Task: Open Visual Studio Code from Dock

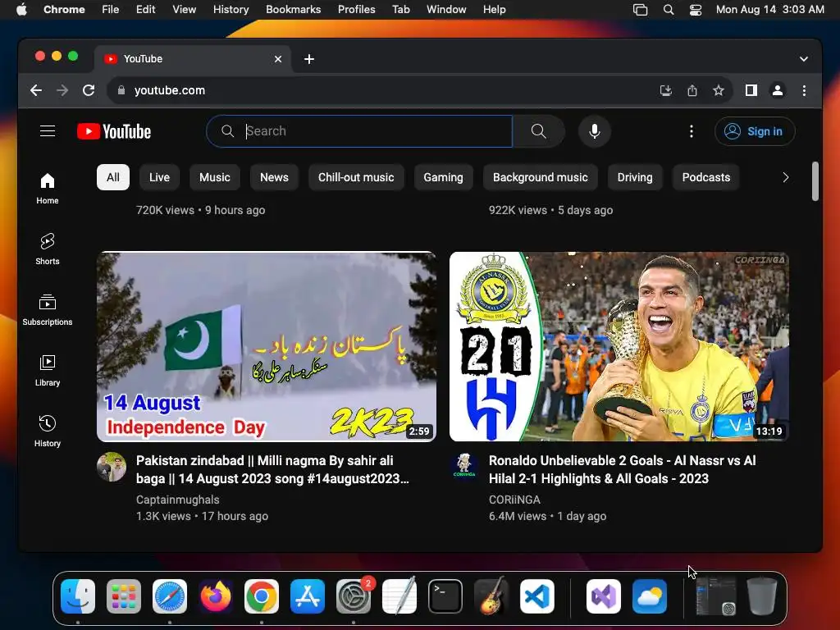Action: click(x=536, y=596)
